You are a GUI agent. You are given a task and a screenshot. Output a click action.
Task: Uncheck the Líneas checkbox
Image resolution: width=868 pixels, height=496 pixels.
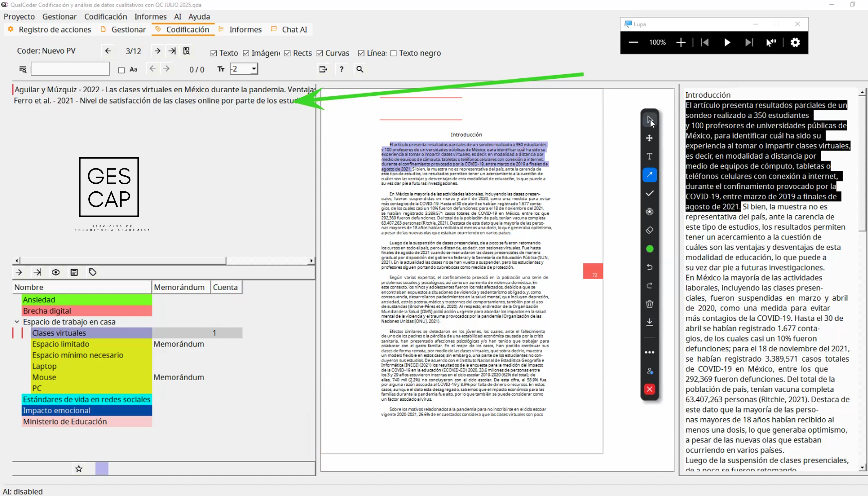pos(361,53)
